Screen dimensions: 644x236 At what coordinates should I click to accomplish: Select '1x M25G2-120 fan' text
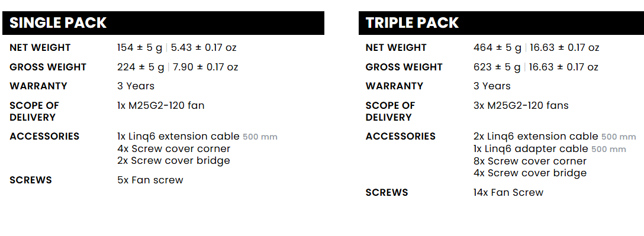(160, 105)
